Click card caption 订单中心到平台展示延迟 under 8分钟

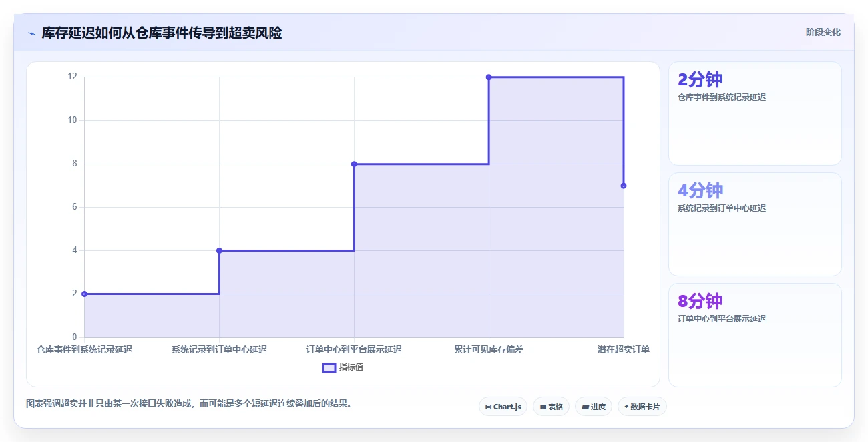pyautogui.click(x=722, y=319)
